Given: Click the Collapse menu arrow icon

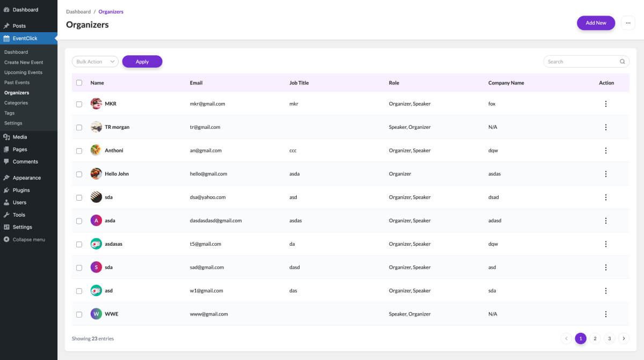Looking at the screenshot, I should pos(6,239).
